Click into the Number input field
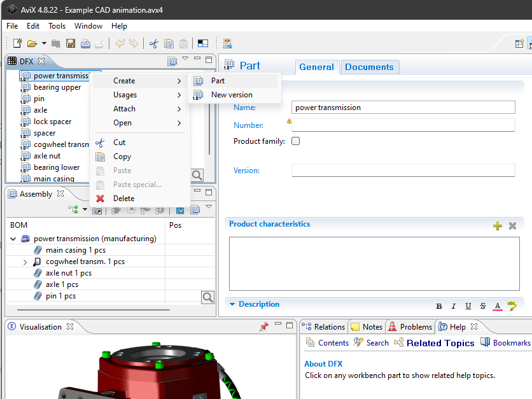Image resolution: width=532 pixels, height=399 pixels. pos(403,125)
